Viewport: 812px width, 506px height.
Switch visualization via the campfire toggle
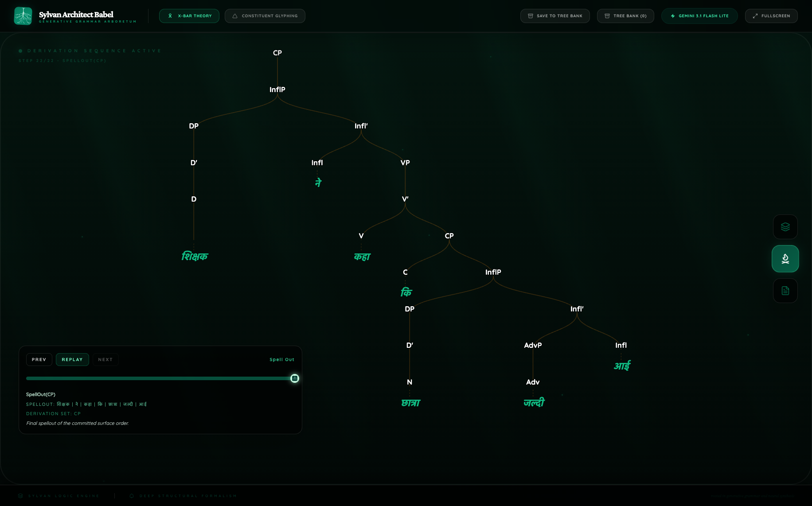[785, 259]
